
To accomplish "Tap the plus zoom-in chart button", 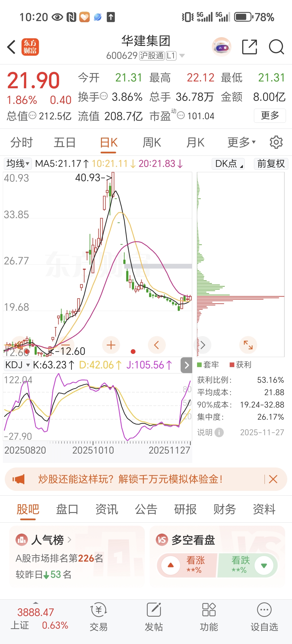I will (x=111, y=345).
